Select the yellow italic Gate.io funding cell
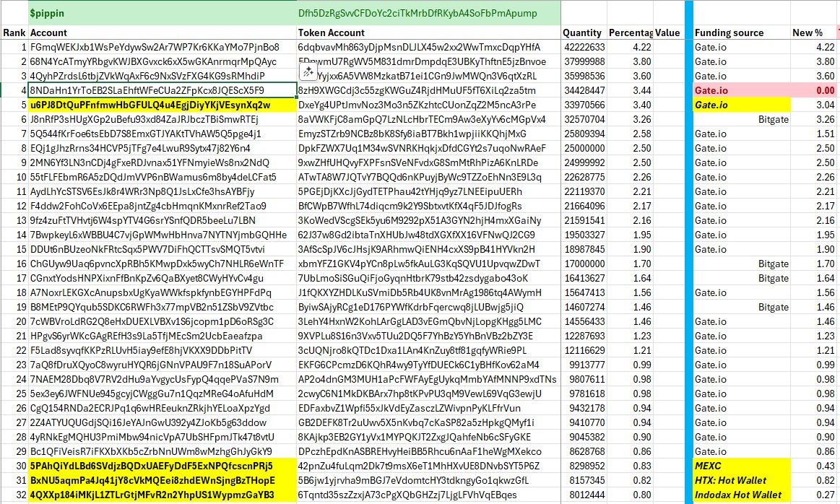This screenshot has width=840, height=504. click(x=742, y=105)
